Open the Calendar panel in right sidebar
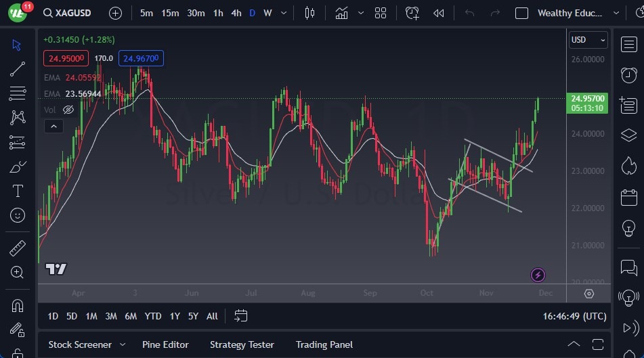 (628, 198)
